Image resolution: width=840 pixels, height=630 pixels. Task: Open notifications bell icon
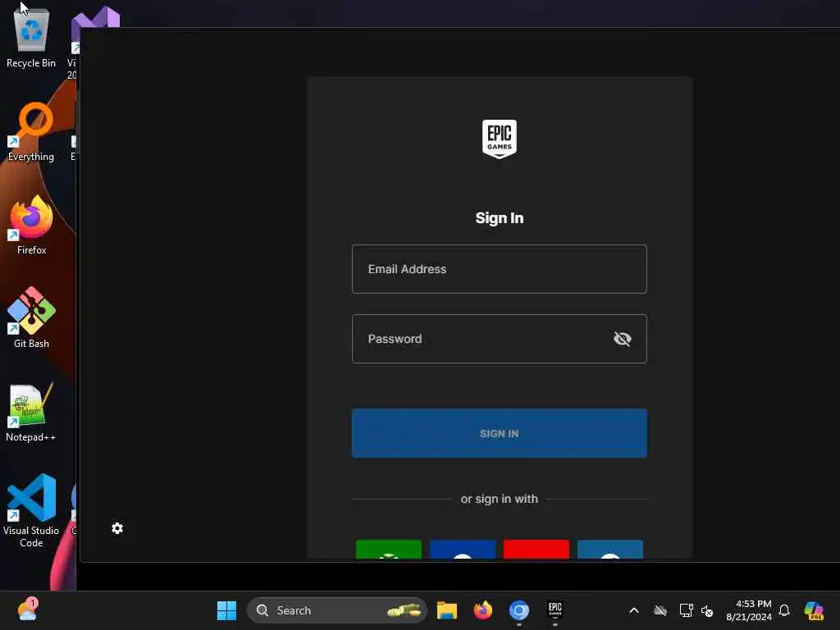tap(784, 610)
